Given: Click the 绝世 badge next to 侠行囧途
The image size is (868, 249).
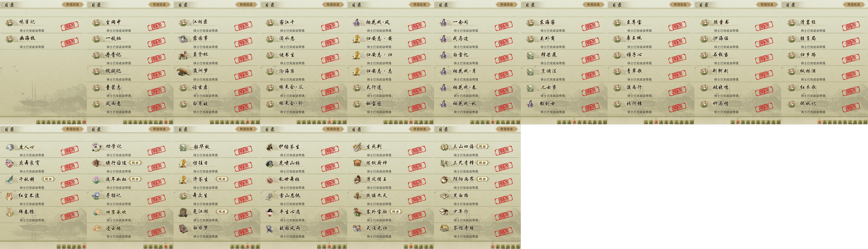Looking at the screenshot, I should tap(135, 163).
